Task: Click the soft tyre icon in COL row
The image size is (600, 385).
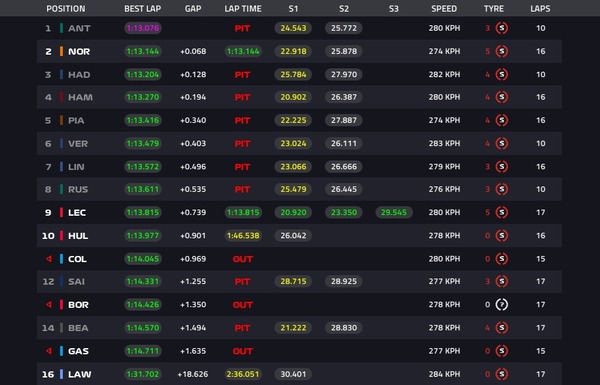Action: [502, 259]
